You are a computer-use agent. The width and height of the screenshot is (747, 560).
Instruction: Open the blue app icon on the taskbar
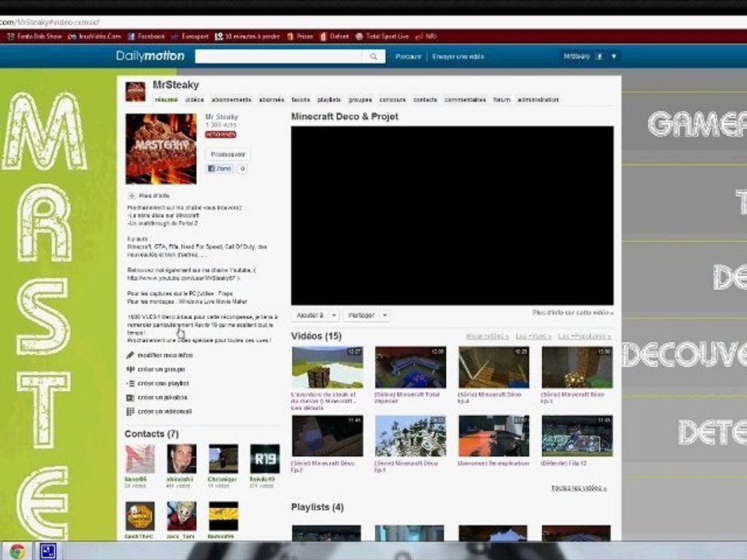click(x=48, y=551)
